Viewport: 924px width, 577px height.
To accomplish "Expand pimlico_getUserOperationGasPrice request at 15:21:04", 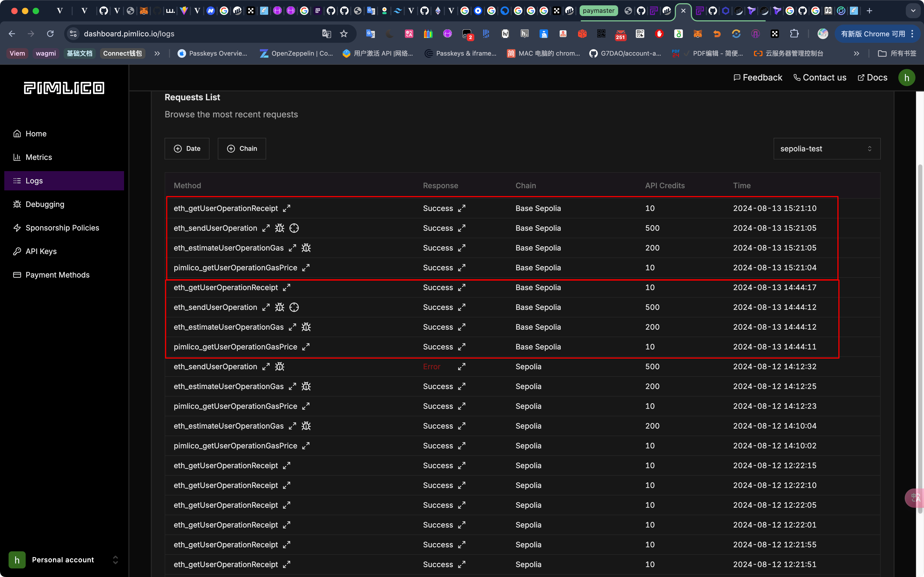I will pyautogui.click(x=306, y=268).
